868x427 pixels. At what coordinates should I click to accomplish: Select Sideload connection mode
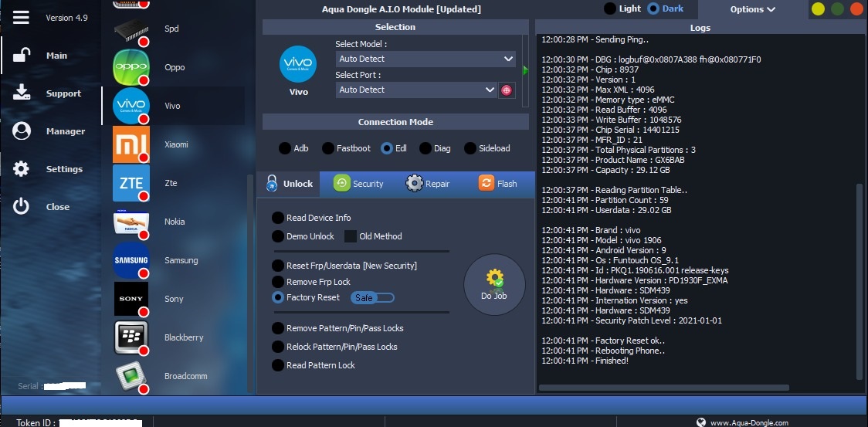click(x=487, y=148)
